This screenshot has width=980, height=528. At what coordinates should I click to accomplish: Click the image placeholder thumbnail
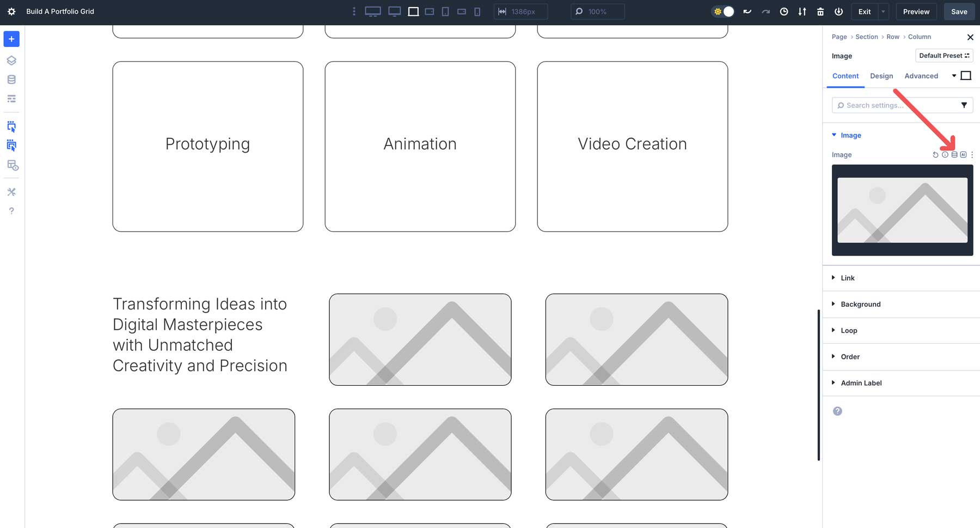coord(902,210)
